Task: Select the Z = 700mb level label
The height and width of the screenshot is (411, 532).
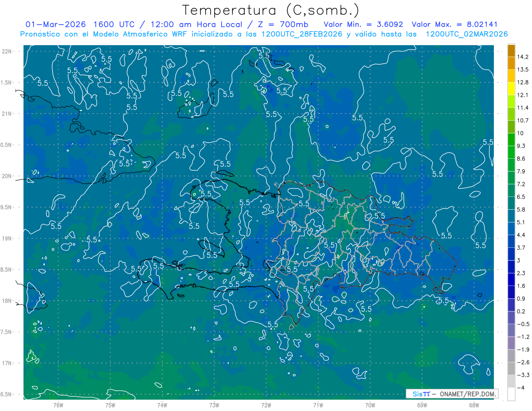Action: pyautogui.click(x=280, y=24)
